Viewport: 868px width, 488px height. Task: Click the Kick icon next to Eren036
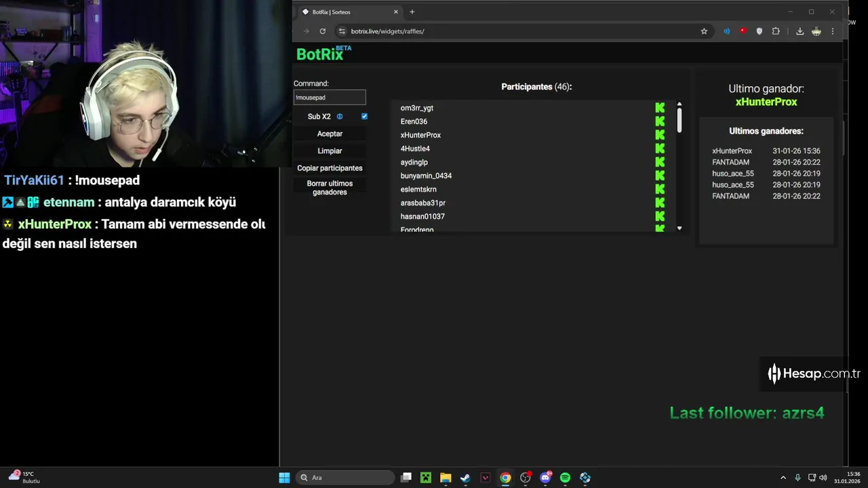(660, 121)
